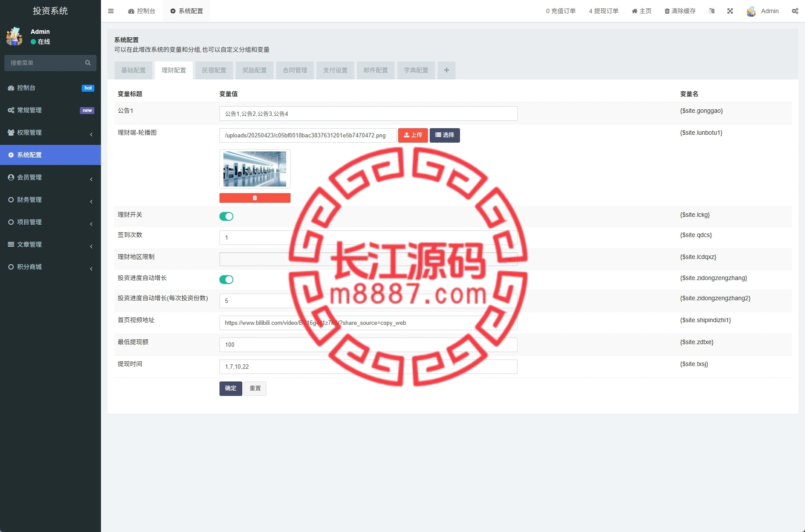805x532 pixels.
Task: Turn off the 理财开关 switch
Action: (226, 216)
